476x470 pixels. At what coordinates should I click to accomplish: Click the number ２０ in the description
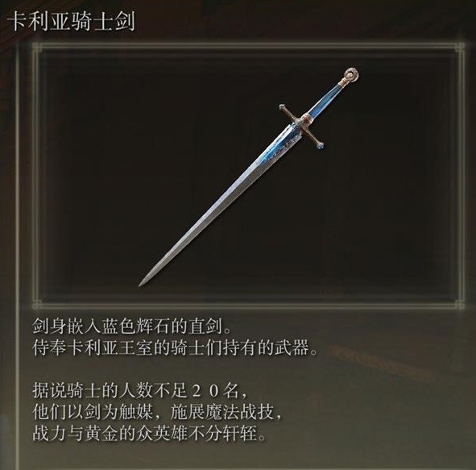pyautogui.click(x=205, y=391)
